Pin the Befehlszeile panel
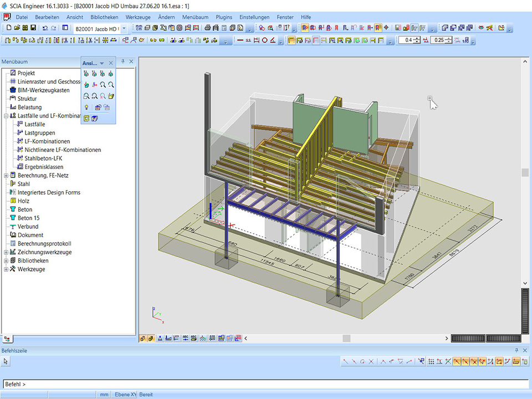This screenshot has height=399, width=532. pyautogui.click(x=516, y=350)
